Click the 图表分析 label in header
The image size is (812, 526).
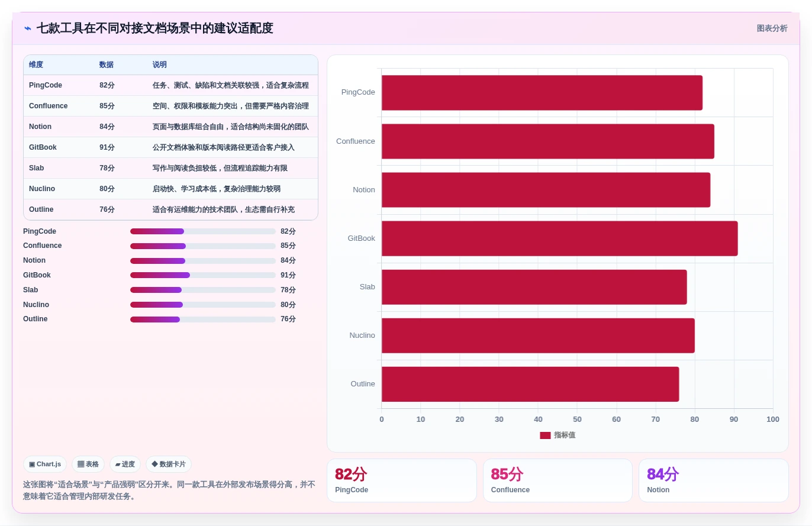click(772, 28)
